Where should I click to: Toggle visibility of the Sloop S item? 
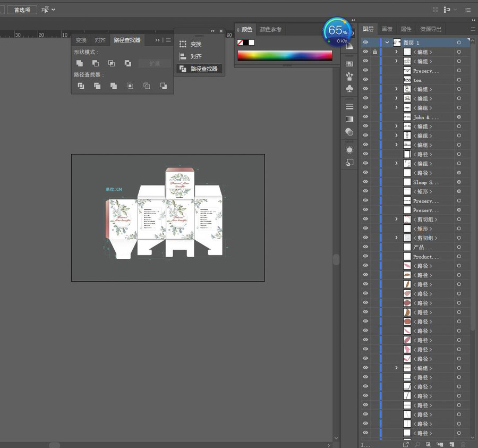(365, 182)
